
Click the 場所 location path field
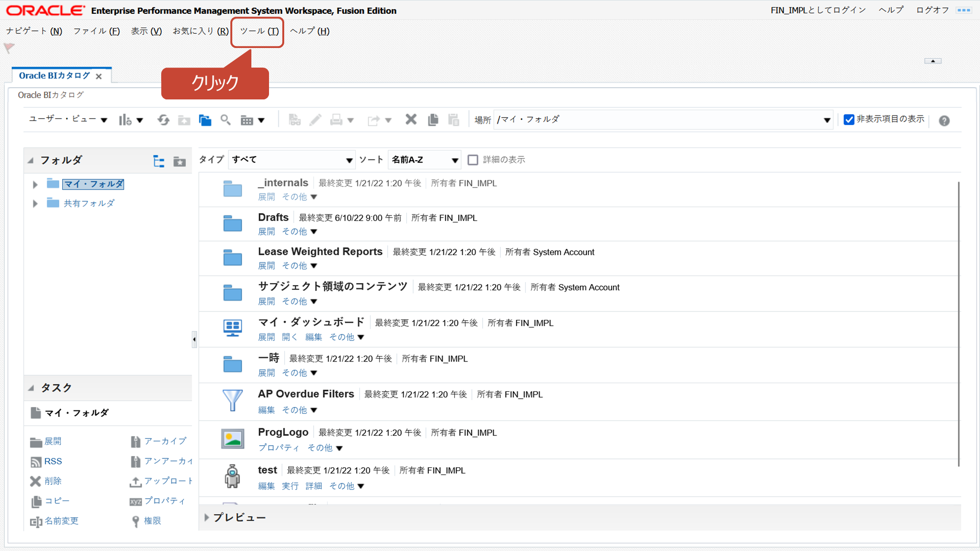click(657, 120)
